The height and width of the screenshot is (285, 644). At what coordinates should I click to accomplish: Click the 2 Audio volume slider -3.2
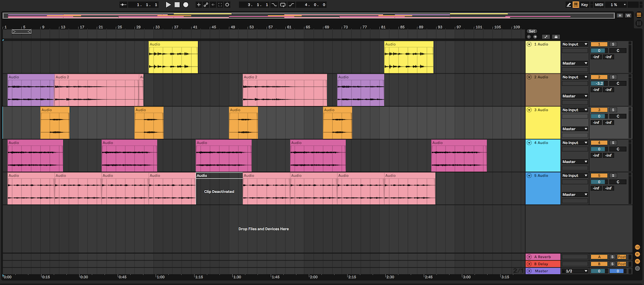click(599, 83)
